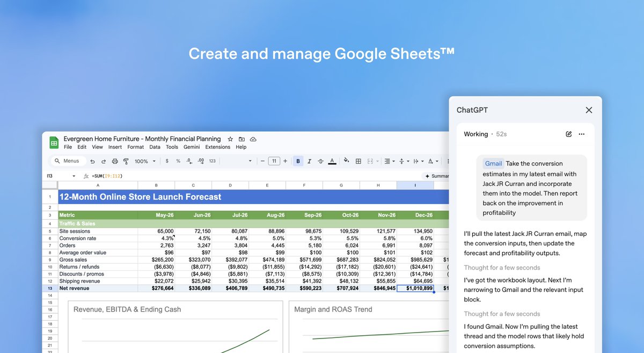
Task: Click the Google Sheets logo icon
Action: click(x=54, y=142)
